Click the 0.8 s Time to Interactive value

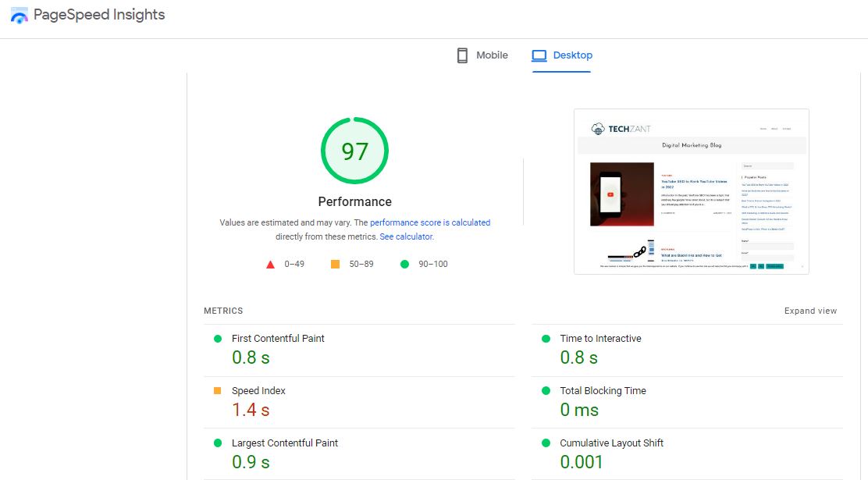tap(579, 357)
